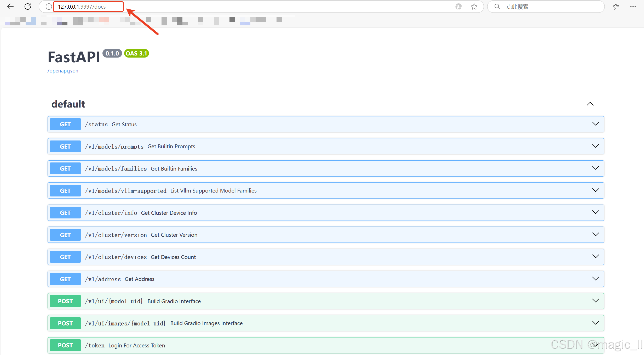Click the browser back arrow
Viewport: 644px width, 355px height.
click(10, 7)
